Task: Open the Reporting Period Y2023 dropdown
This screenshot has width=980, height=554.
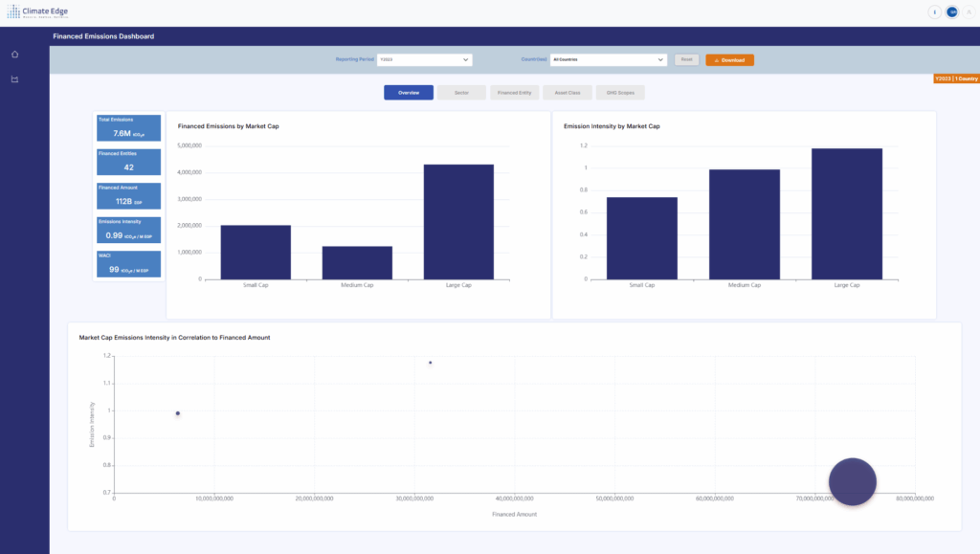Action: pyautogui.click(x=425, y=59)
